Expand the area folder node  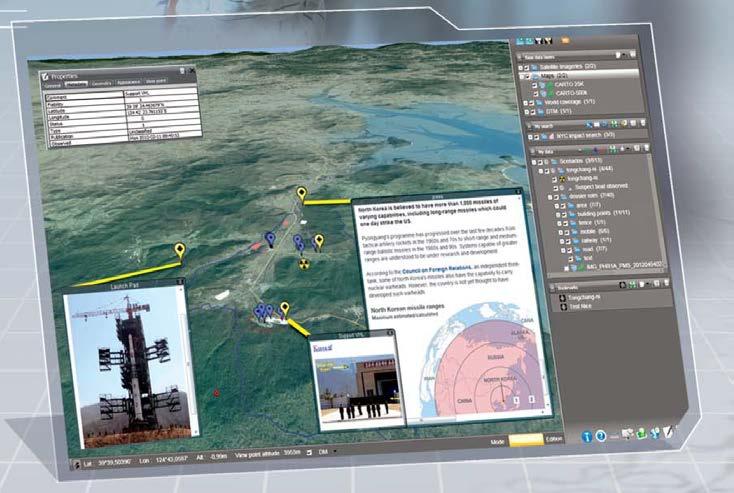pyautogui.click(x=557, y=206)
